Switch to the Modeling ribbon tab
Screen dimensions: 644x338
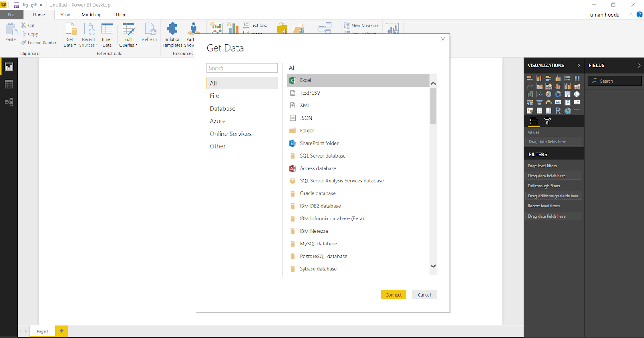pyautogui.click(x=91, y=15)
